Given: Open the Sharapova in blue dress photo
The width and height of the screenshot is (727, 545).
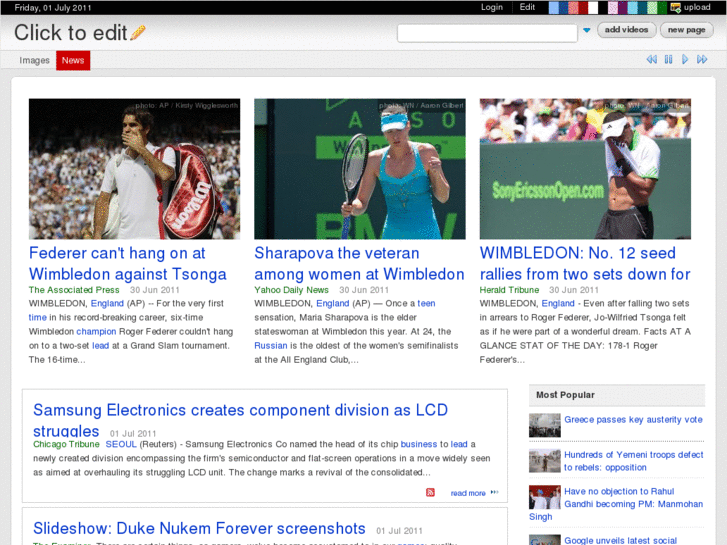Looking at the screenshot, I should pos(360,169).
